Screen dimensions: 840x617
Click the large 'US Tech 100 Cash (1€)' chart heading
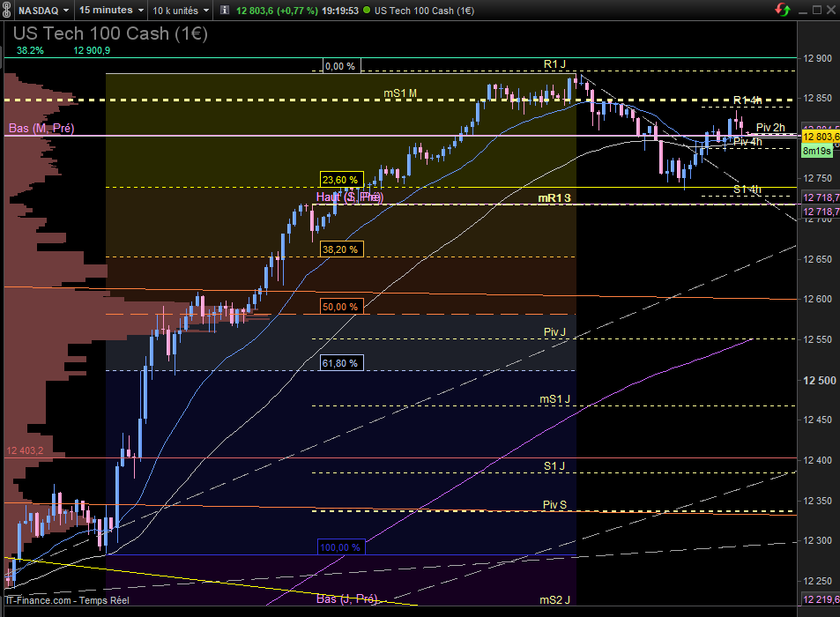tap(110, 33)
